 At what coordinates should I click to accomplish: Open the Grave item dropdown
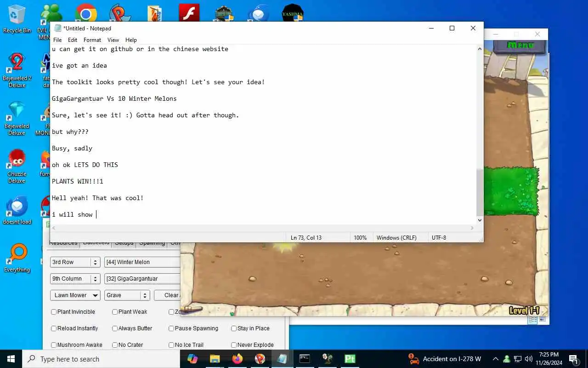tap(127, 295)
